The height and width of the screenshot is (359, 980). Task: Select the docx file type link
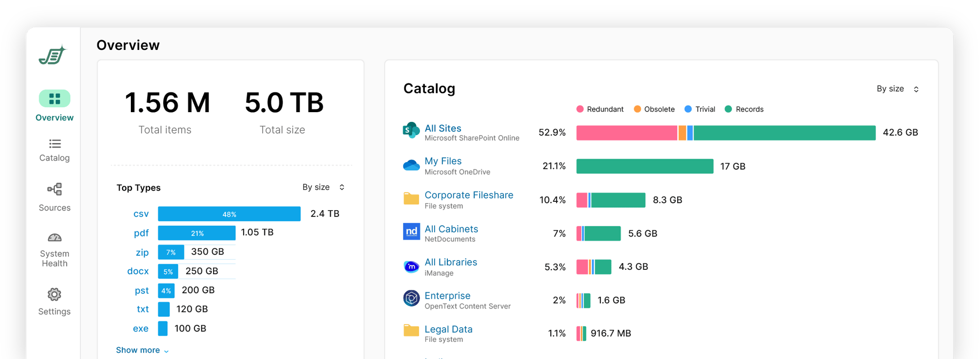click(x=138, y=271)
